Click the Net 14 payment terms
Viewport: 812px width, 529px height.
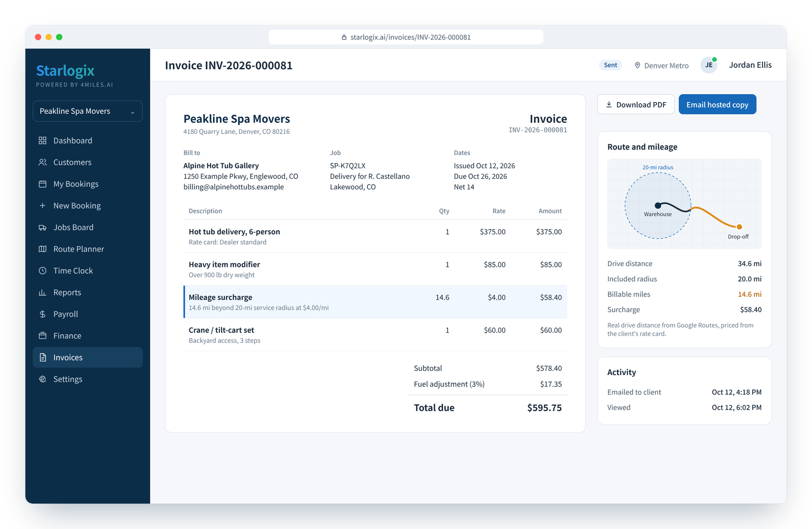(464, 187)
